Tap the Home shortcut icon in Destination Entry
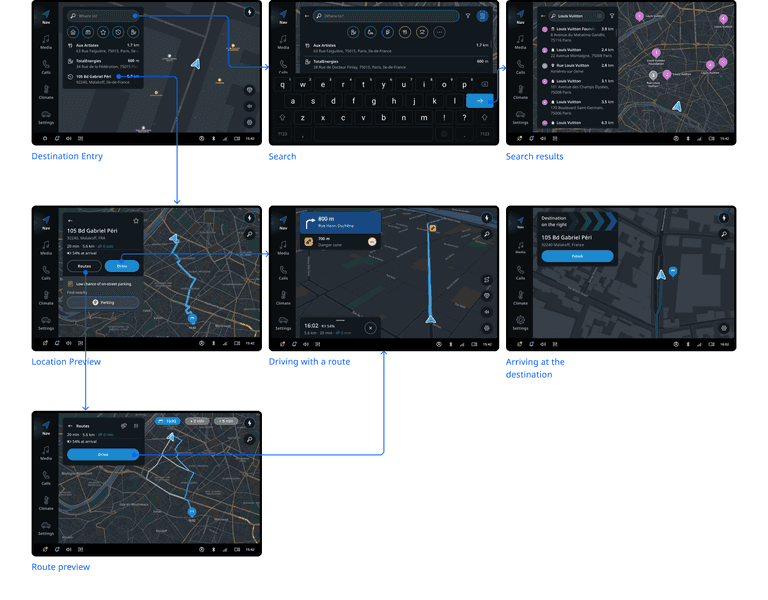Image resolution: width=768 pixels, height=600 pixels. (x=72, y=31)
